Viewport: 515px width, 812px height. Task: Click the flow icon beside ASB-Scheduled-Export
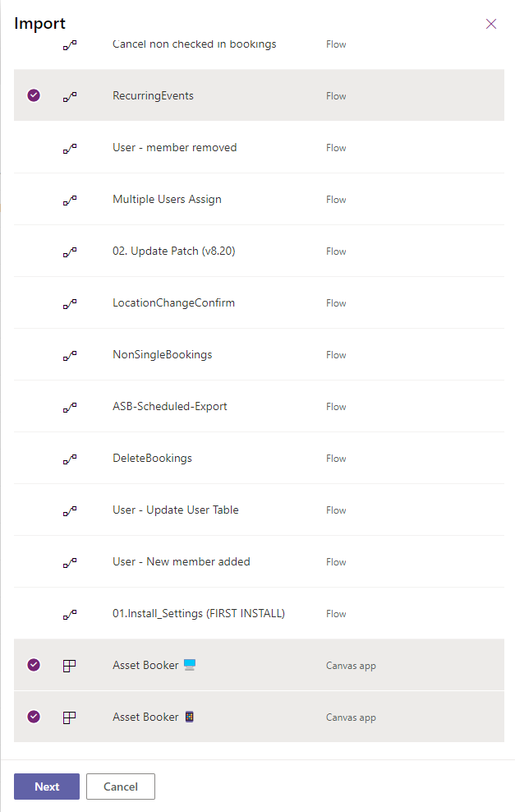pos(70,407)
